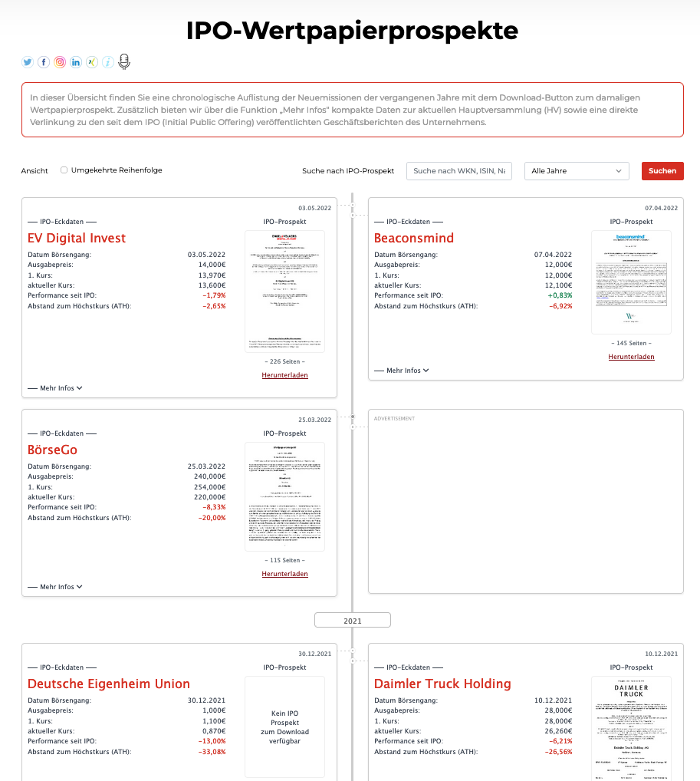Open the EV Digital Invest title
The image size is (700, 781).
77,238
